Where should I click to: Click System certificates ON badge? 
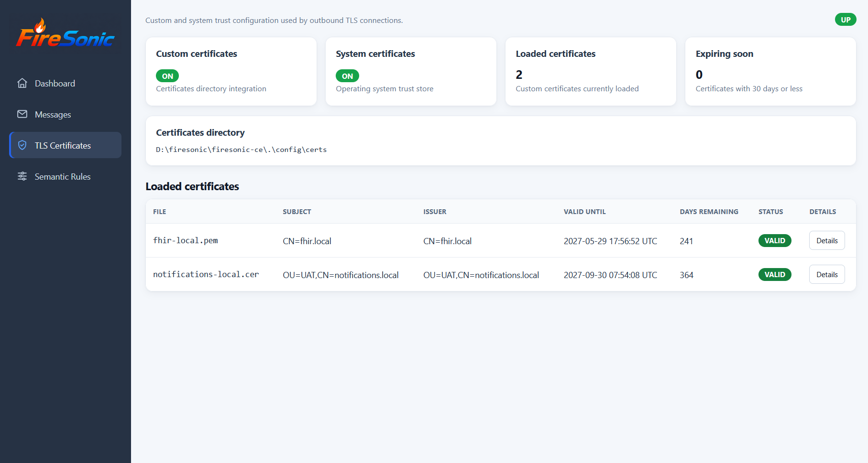point(347,76)
